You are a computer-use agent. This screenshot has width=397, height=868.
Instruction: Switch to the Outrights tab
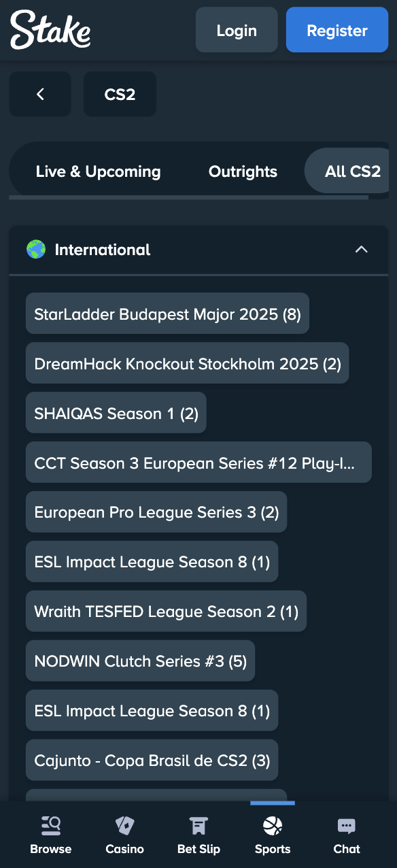[243, 171]
